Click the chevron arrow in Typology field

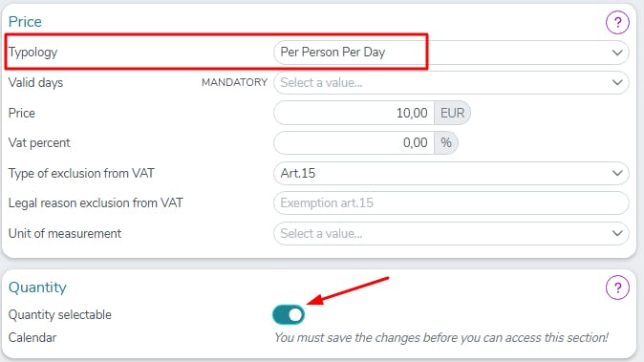[617, 53]
